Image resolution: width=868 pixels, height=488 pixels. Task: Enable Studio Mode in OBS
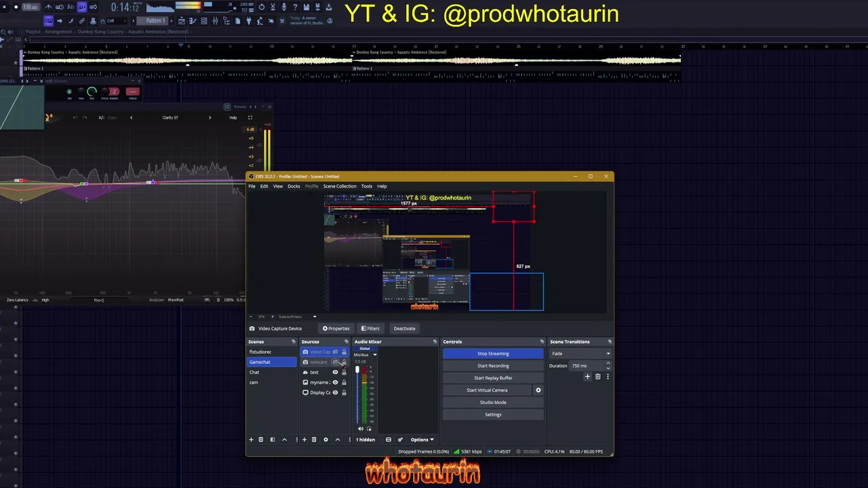tap(493, 403)
